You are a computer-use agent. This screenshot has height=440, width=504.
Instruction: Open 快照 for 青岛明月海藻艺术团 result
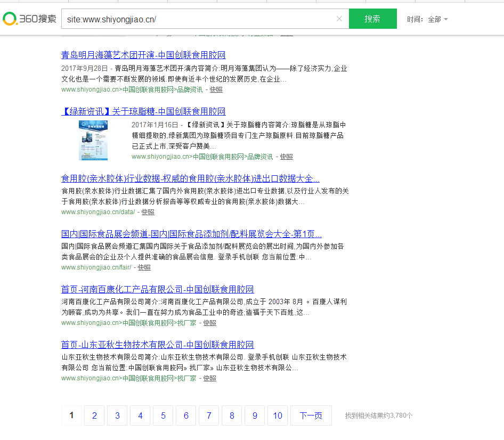(x=216, y=89)
